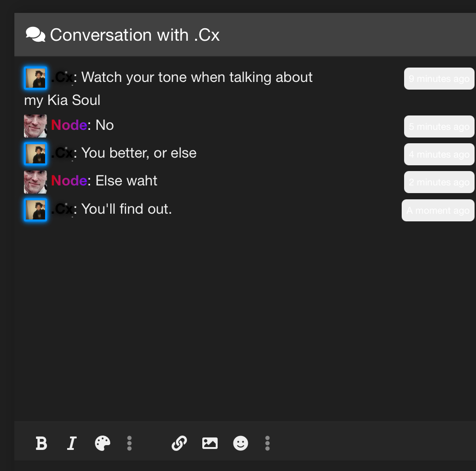Click the conversation bubbles icon in header
476x471 pixels.
(35, 35)
